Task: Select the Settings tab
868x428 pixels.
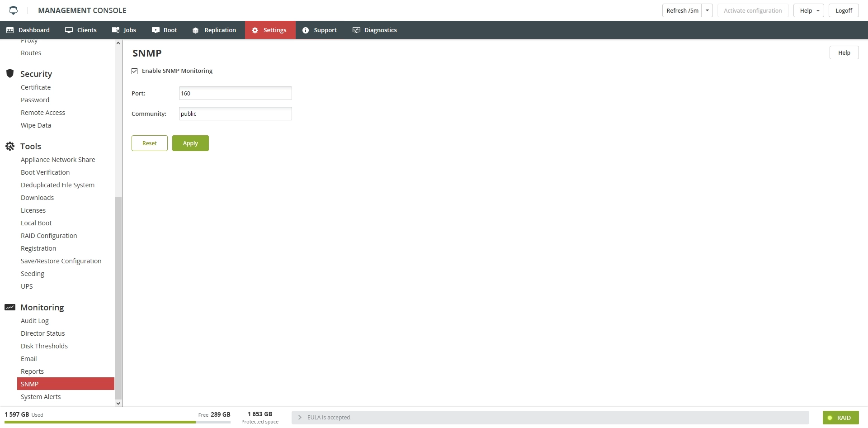Action: tap(270, 30)
